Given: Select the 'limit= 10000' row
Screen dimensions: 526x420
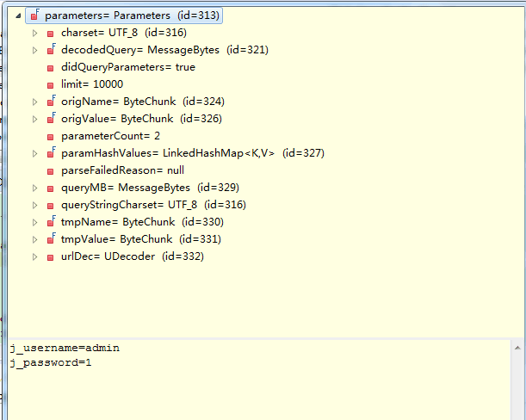Looking at the screenshot, I should 92,84.
